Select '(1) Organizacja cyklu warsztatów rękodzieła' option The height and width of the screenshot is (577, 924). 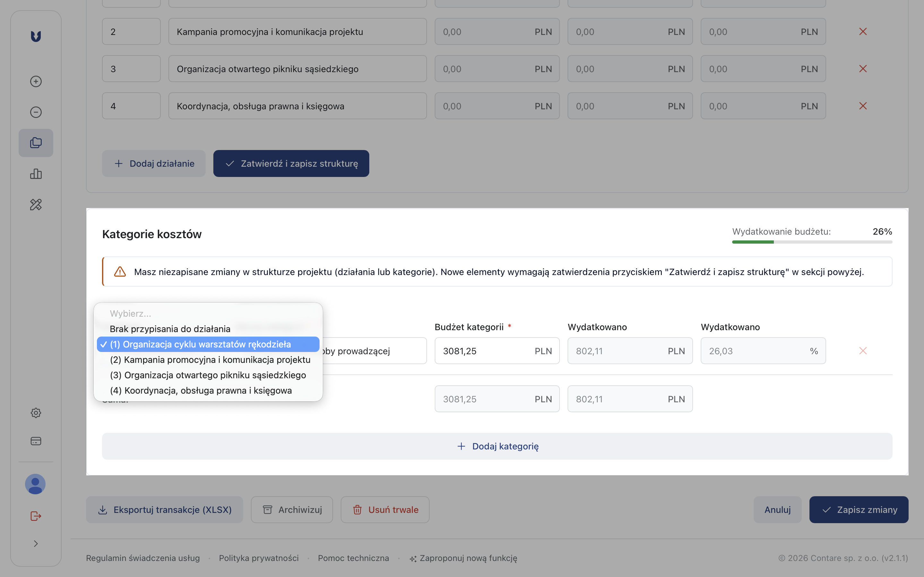(200, 344)
